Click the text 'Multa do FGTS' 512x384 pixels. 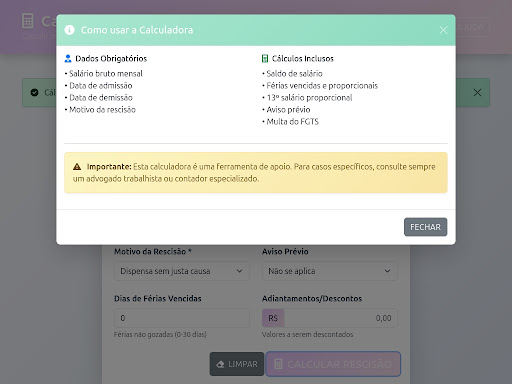pos(292,122)
